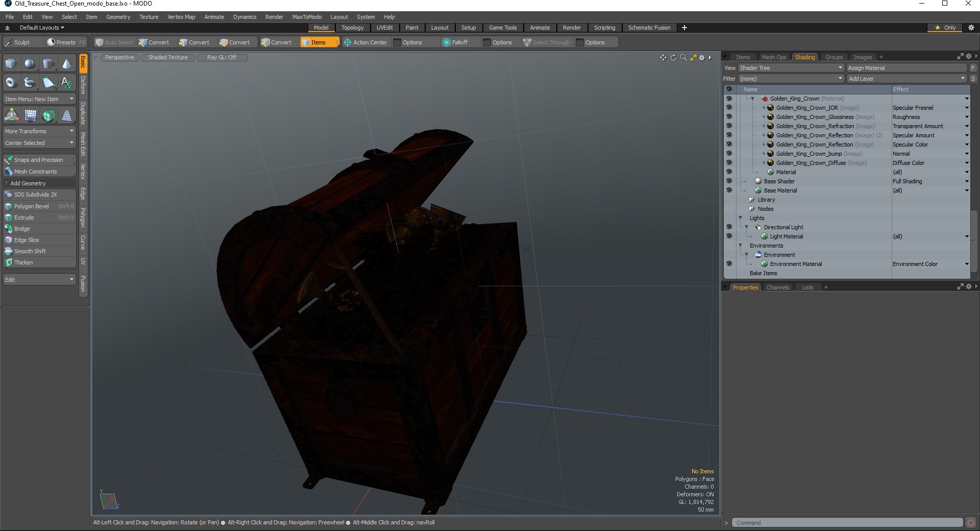Toggle Only star button in layout bar
Viewport: 980px width, 531px height.
945,28
